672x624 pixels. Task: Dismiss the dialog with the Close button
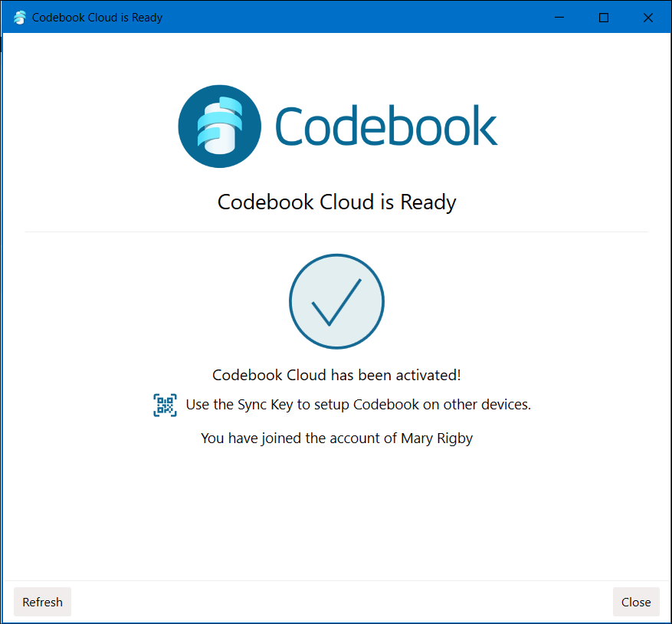click(x=636, y=602)
